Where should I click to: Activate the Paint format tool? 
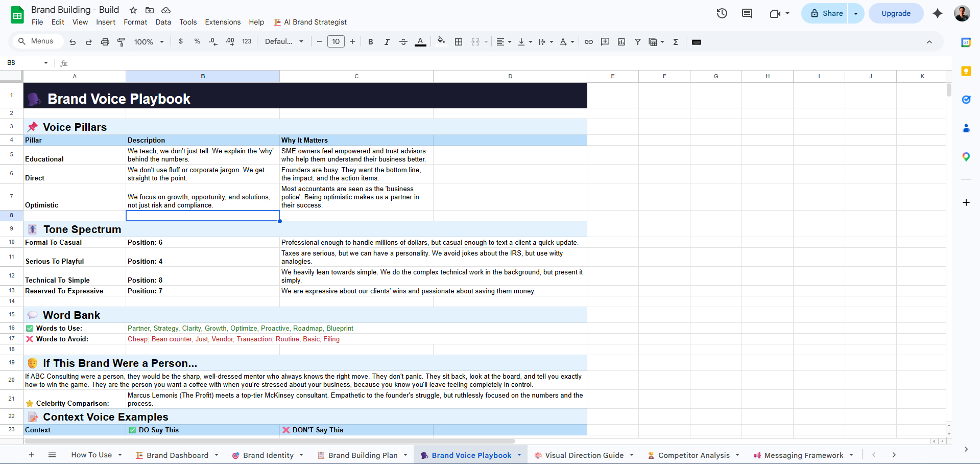tap(121, 42)
